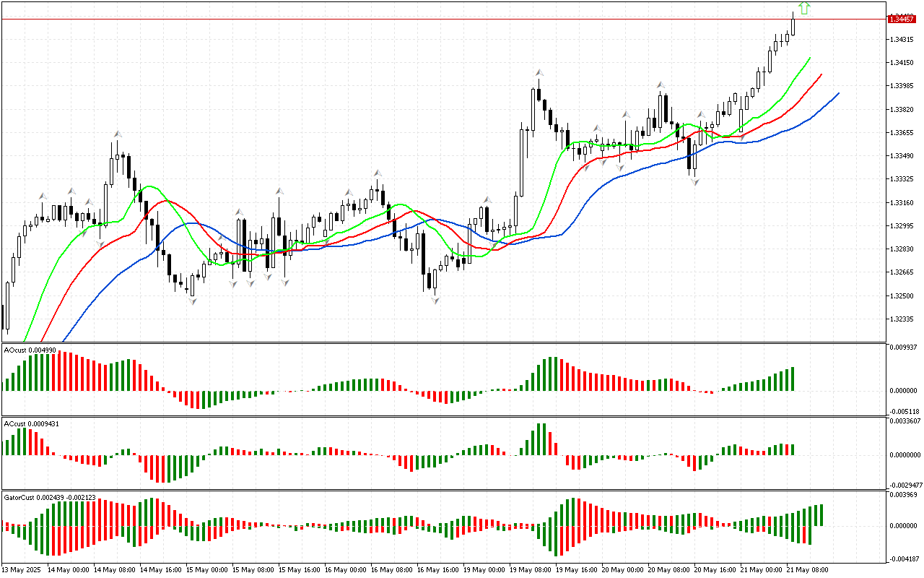Select the down fractal below the 20 May low

tap(695, 183)
